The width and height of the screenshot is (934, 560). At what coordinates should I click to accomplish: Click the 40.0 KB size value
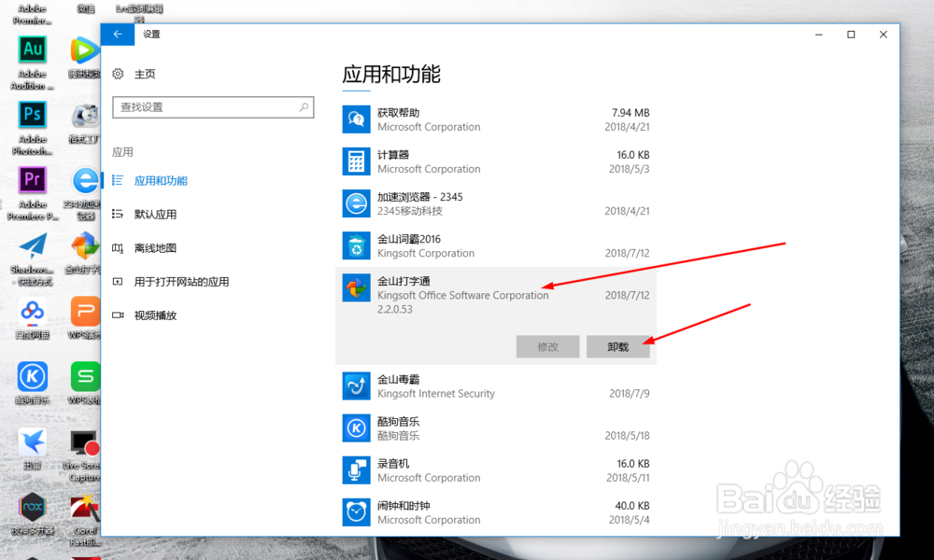pos(632,506)
